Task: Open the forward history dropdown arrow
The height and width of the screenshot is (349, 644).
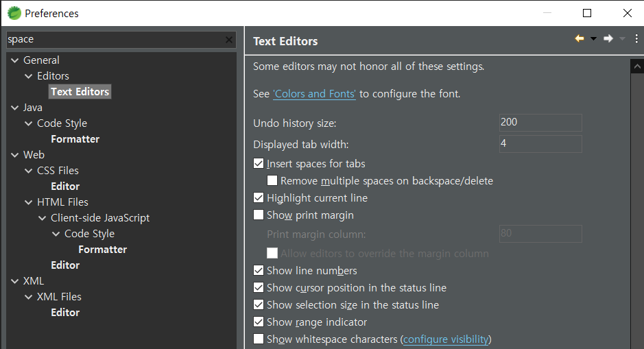Action: coord(622,38)
